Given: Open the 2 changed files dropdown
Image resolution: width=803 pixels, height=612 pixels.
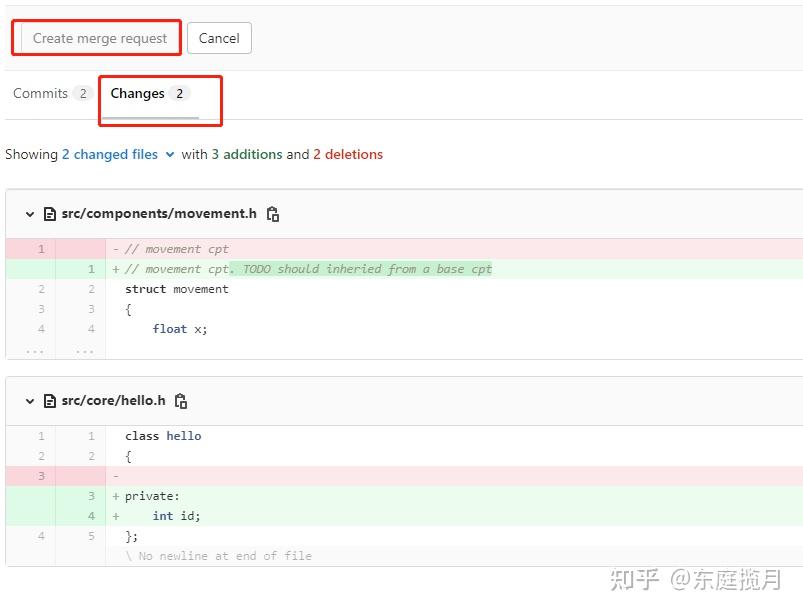Looking at the screenshot, I should [x=118, y=154].
